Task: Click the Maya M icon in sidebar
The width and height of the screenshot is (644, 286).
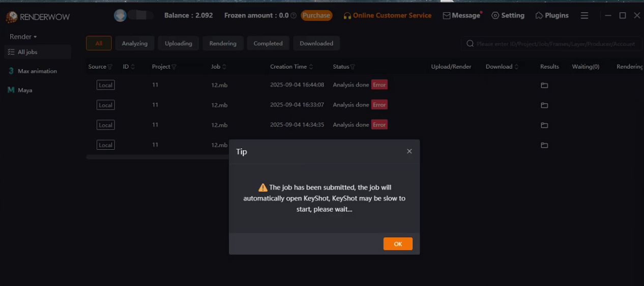Action: coord(11,90)
